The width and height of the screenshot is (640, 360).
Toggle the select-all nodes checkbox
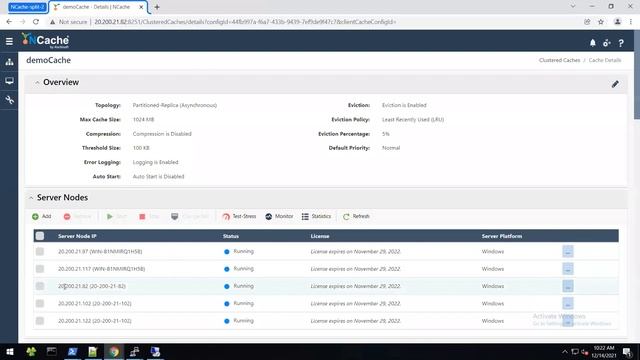(40, 236)
